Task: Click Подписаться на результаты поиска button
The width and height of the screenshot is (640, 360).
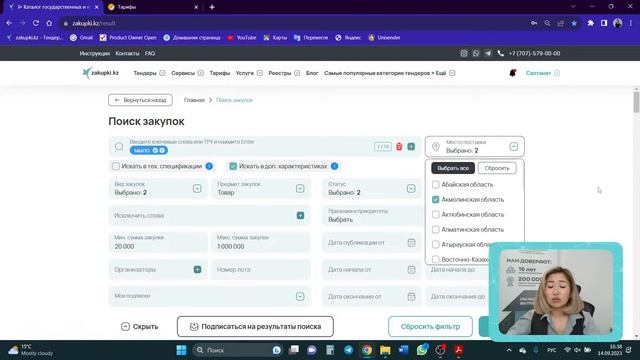Action: tap(256, 327)
